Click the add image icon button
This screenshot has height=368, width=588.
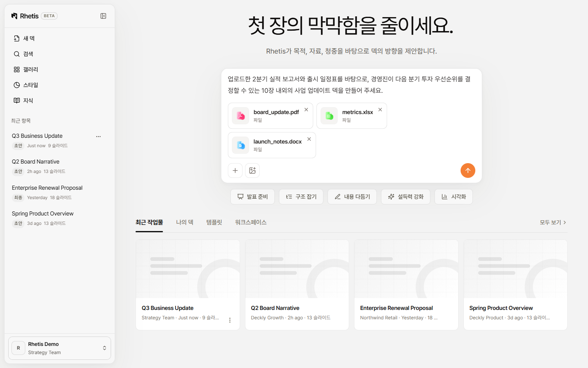pyautogui.click(x=252, y=171)
